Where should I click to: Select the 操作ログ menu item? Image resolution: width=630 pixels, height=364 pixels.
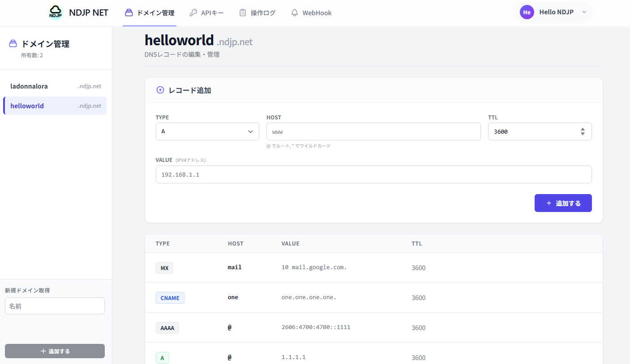pos(257,13)
